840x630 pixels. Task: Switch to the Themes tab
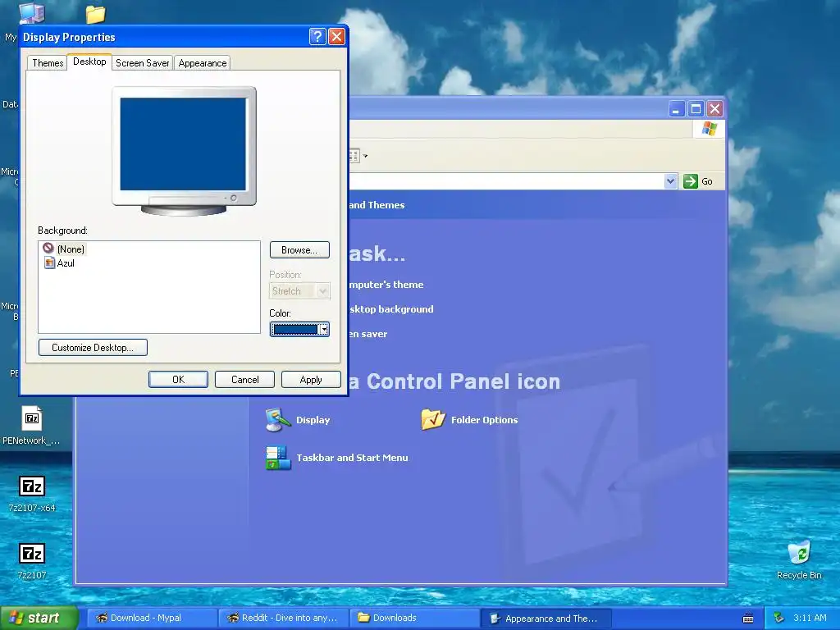click(x=48, y=63)
